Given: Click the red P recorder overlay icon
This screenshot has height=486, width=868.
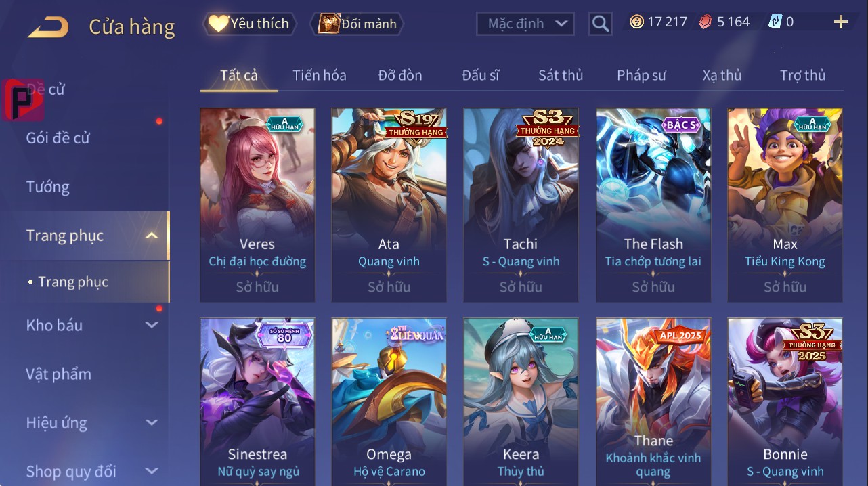Looking at the screenshot, I should [23, 100].
